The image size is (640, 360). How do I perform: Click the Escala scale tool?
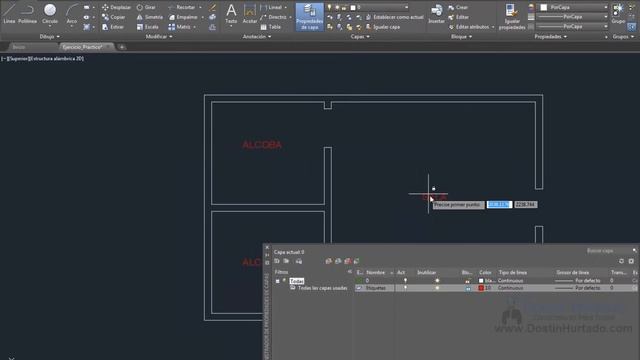click(148, 27)
